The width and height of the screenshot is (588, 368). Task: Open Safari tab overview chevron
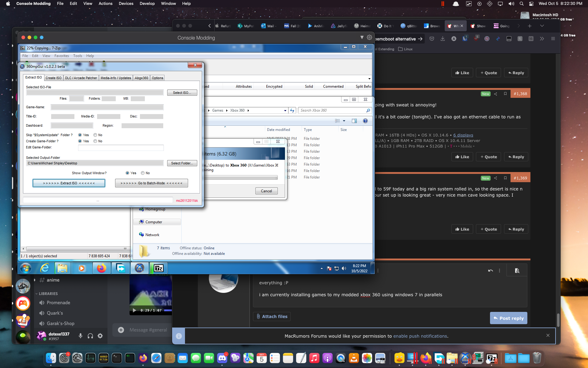tap(542, 26)
